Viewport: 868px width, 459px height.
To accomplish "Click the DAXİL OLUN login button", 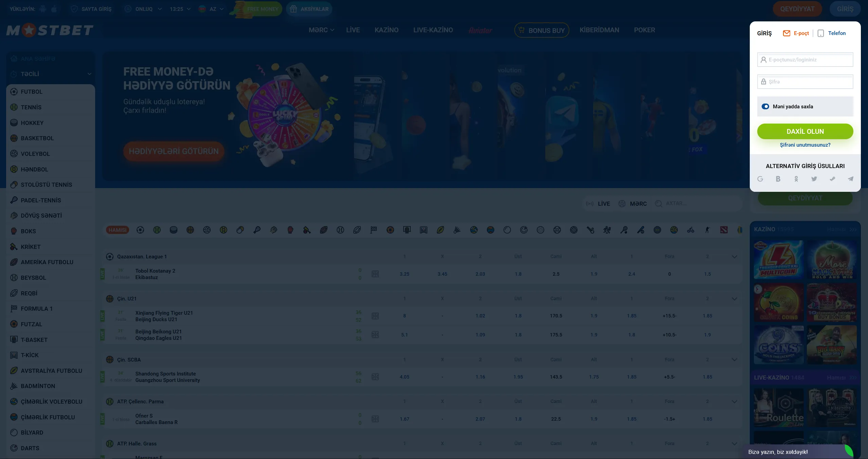I will [x=805, y=131].
